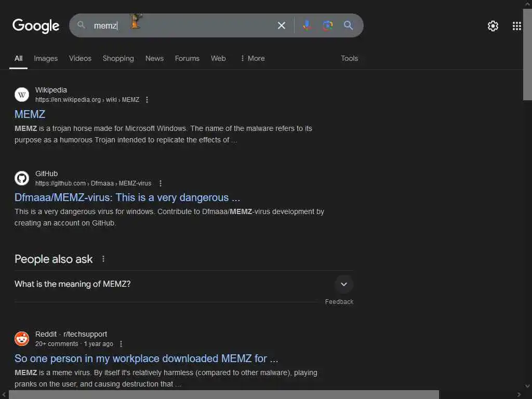This screenshot has width=532, height=399.
Task: Click the horizontal scrollbar thumb
Action: [223, 395]
